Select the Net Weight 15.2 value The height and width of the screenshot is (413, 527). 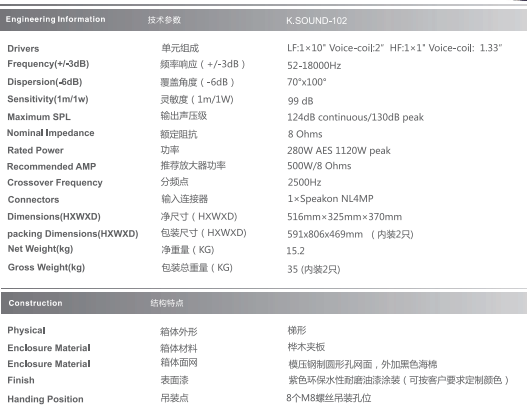295,251
